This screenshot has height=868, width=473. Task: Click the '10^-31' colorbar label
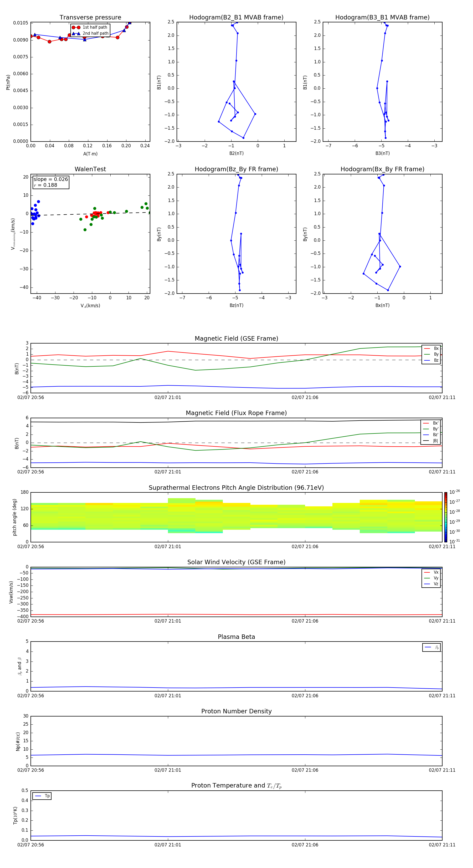pos(455,542)
